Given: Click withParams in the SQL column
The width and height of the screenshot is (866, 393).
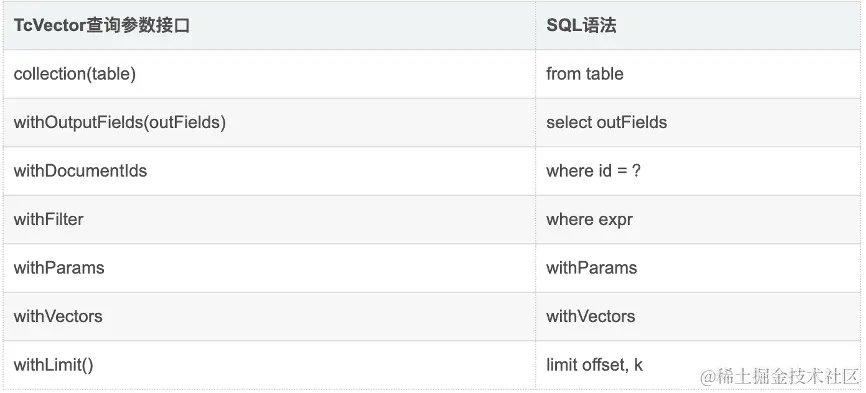Looking at the screenshot, I should pos(592,268).
